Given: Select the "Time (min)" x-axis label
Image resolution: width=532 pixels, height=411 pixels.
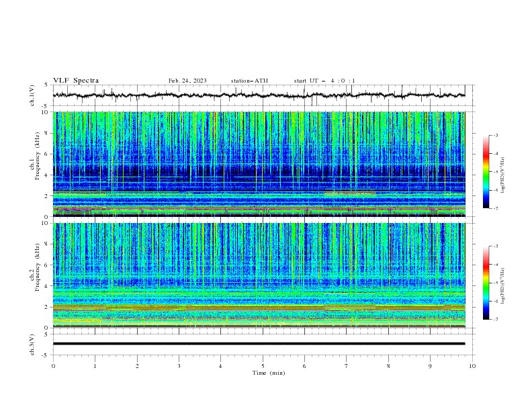Looking at the screenshot, I should [x=269, y=373].
